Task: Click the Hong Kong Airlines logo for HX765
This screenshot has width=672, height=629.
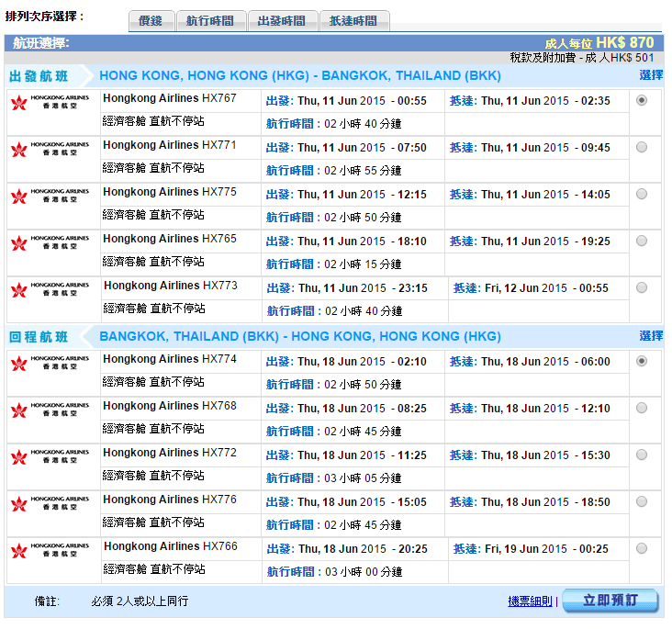Action: tap(50, 241)
